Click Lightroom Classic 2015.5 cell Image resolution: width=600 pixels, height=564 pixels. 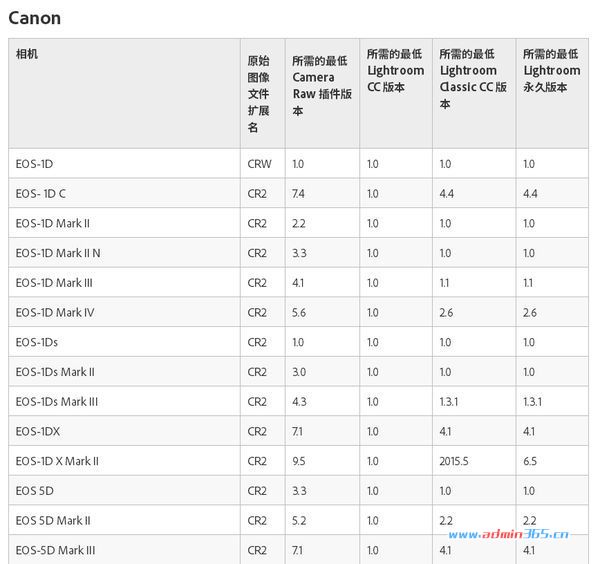454,461
